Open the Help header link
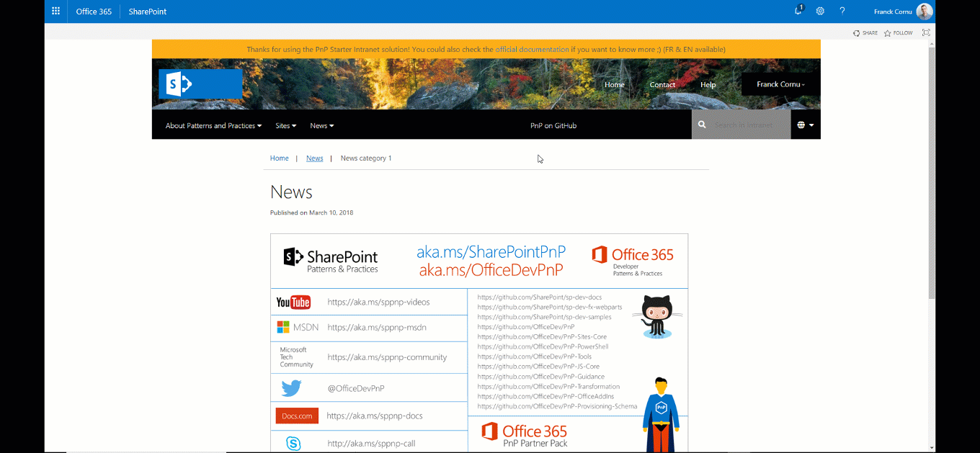This screenshot has width=980, height=453. tap(708, 84)
